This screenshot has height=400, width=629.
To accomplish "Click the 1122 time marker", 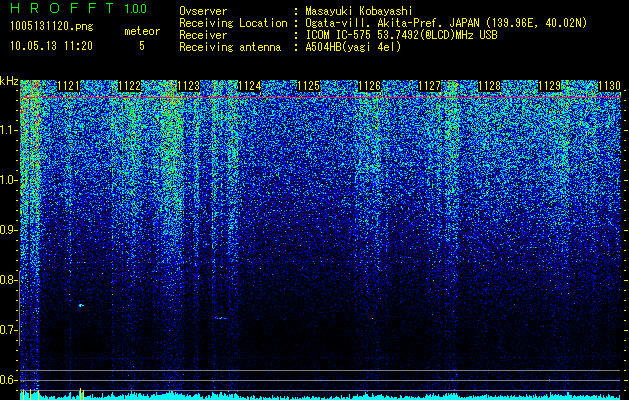I will click(x=130, y=86).
